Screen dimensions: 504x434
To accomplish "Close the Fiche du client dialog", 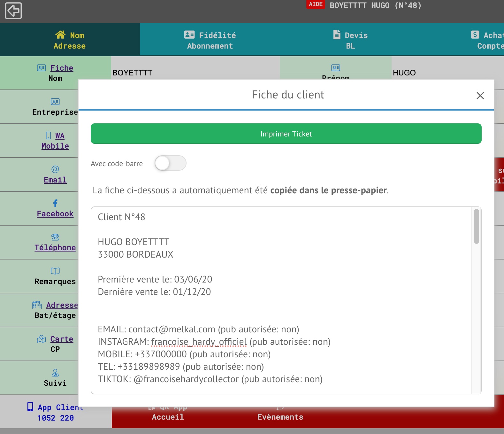I will click(x=480, y=96).
